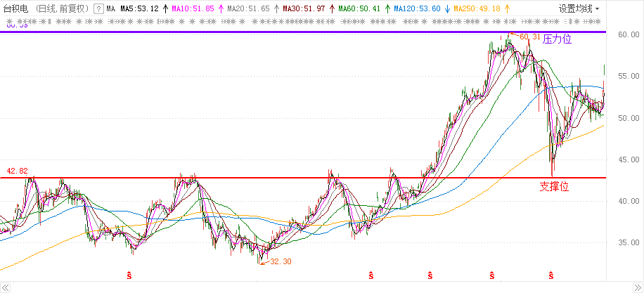Click the 32.30 lowest price label

[x=280, y=261]
